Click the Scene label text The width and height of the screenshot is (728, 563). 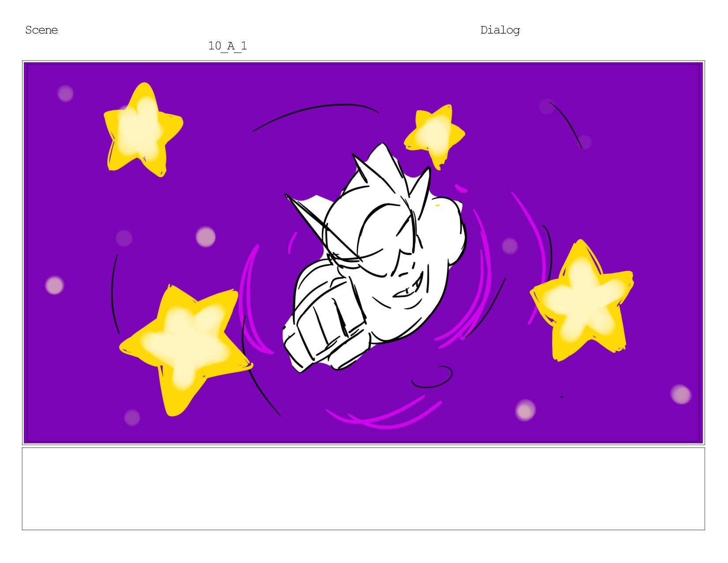click(41, 30)
